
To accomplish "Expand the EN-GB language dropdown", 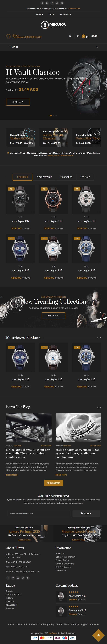I will point(39,14).
